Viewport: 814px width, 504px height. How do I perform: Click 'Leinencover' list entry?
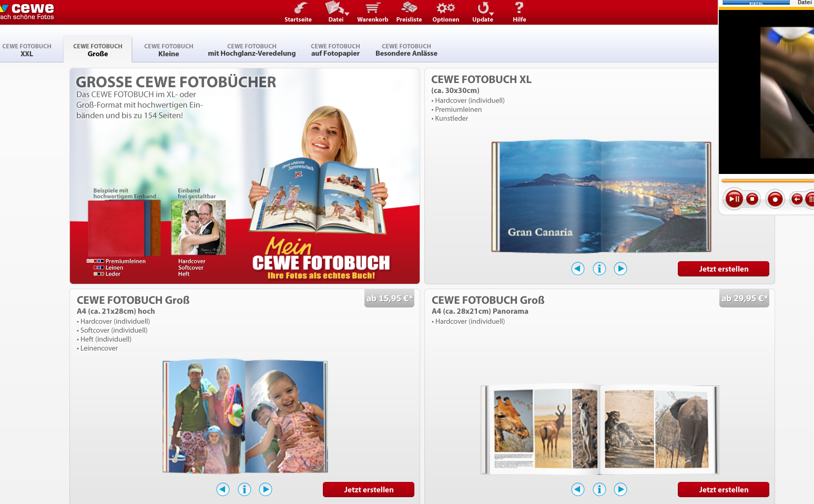coord(99,348)
